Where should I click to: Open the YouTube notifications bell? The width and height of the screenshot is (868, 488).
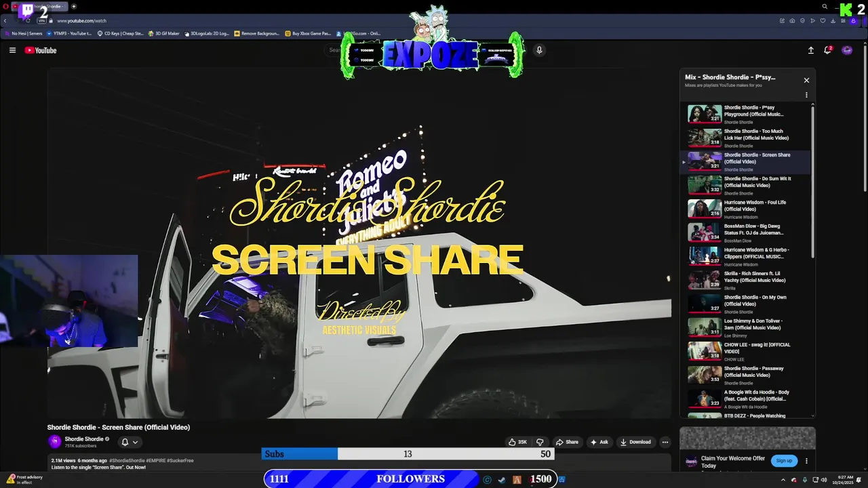point(828,50)
